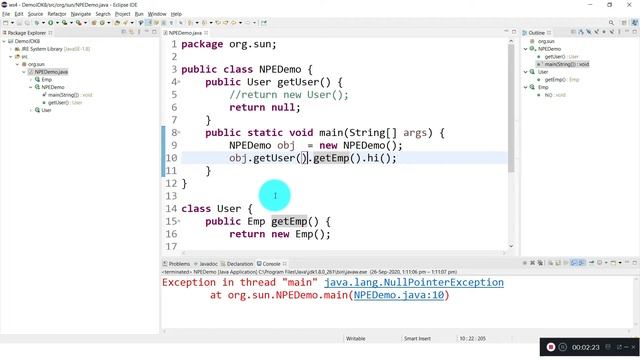Open the Run button dropdown arrow

[x=57, y=23]
